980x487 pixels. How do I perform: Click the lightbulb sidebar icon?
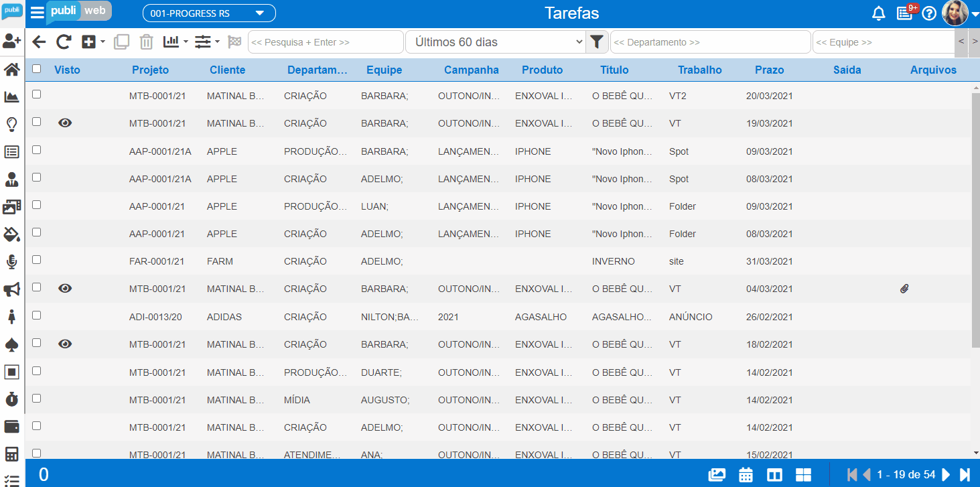(x=11, y=125)
